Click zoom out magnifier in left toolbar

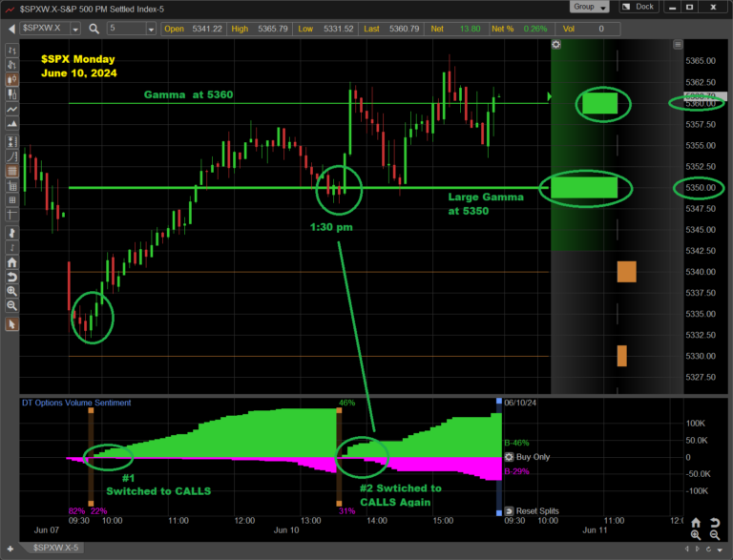11,305
